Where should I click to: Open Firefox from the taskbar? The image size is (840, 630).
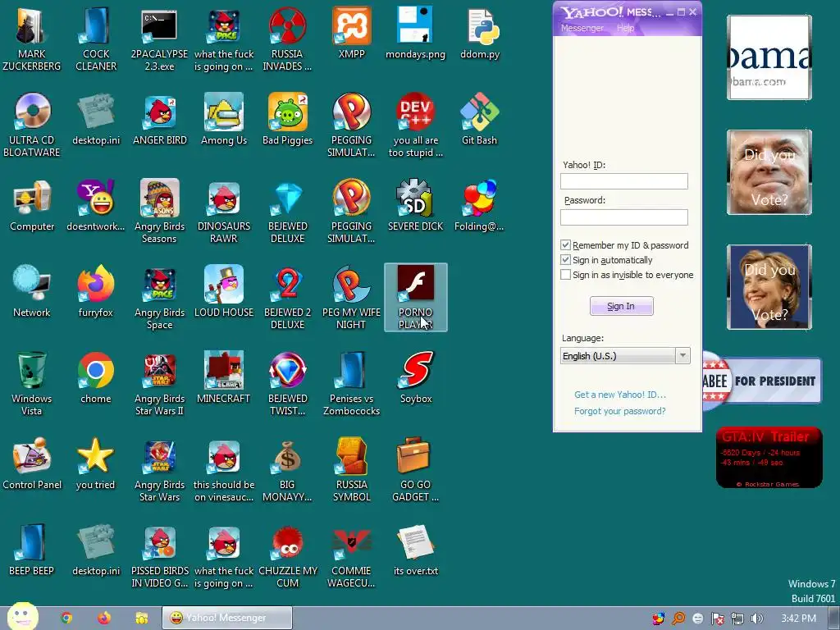pyautogui.click(x=104, y=618)
